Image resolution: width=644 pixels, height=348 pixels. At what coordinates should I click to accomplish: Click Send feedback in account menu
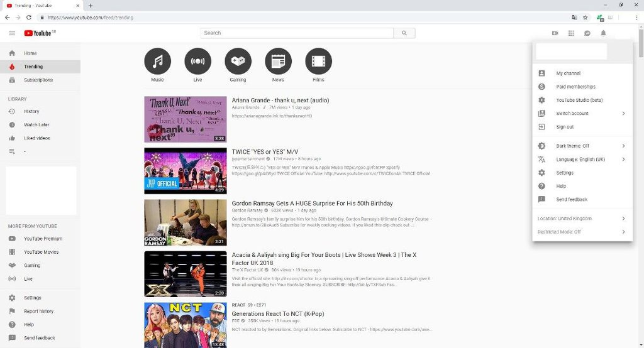pyautogui.click(x=582, y=200)
